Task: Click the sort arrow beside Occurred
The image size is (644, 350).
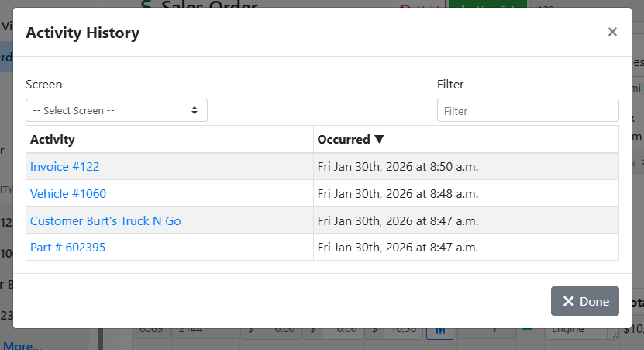Action: pos(379,140)
